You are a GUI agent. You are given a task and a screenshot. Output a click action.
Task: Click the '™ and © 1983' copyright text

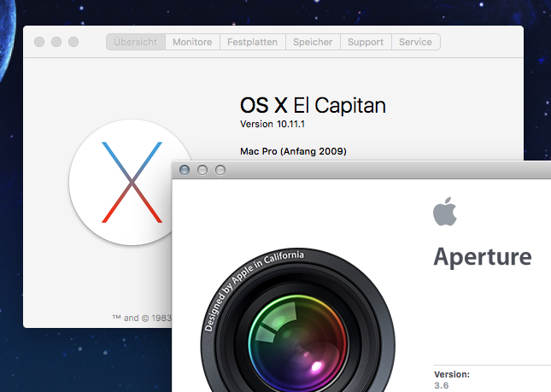[x=142, y=318]
